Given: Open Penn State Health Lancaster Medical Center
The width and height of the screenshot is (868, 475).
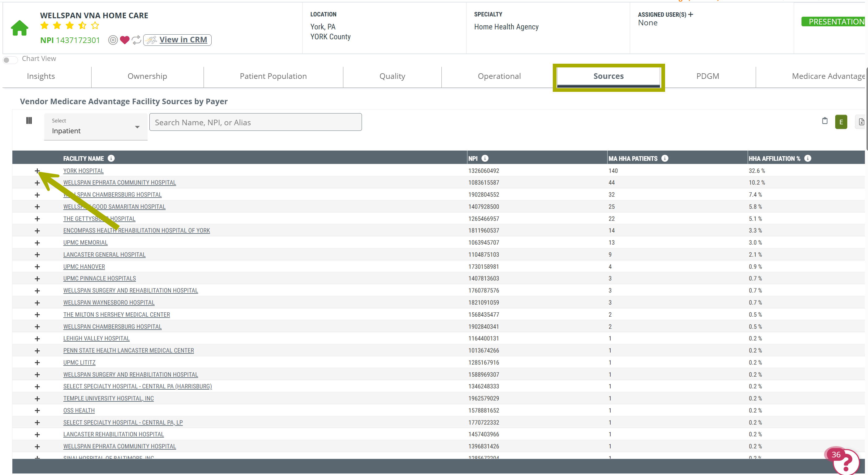Looking at the screenshot, I should click(x=128, y=350).
